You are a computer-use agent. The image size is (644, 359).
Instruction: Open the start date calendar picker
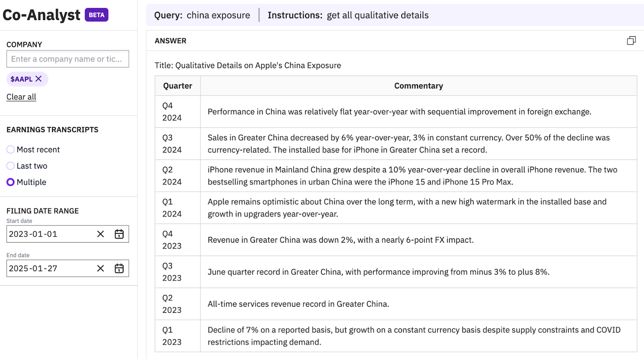click(119, 234)
